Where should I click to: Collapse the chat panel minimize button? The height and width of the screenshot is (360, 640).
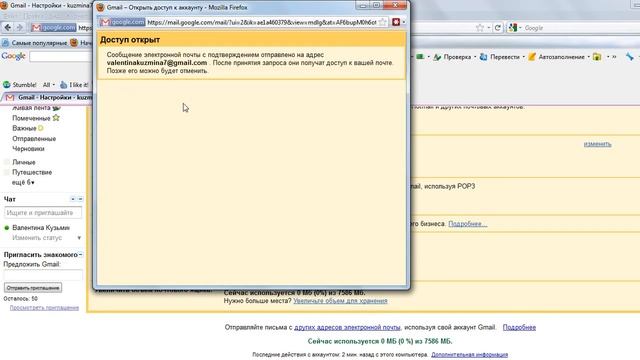pyautogui.click(x=80, y=199)
